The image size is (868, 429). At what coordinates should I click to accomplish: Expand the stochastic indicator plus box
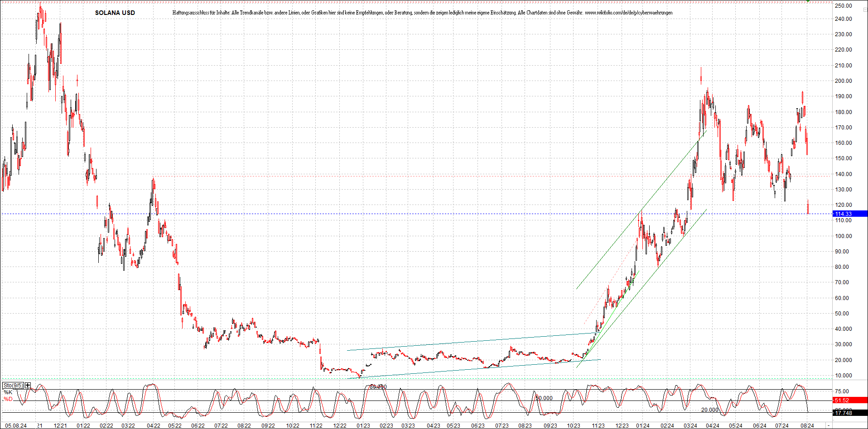[28, 386]
